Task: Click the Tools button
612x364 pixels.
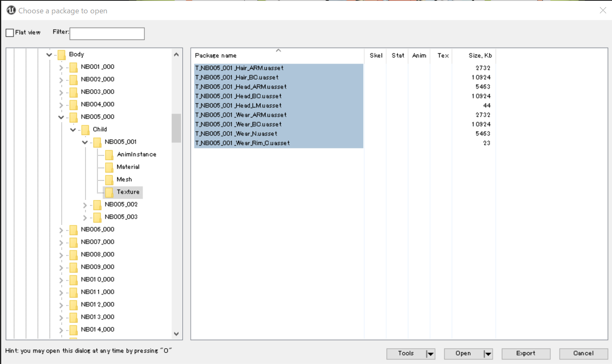Action: tap(406, 354)
